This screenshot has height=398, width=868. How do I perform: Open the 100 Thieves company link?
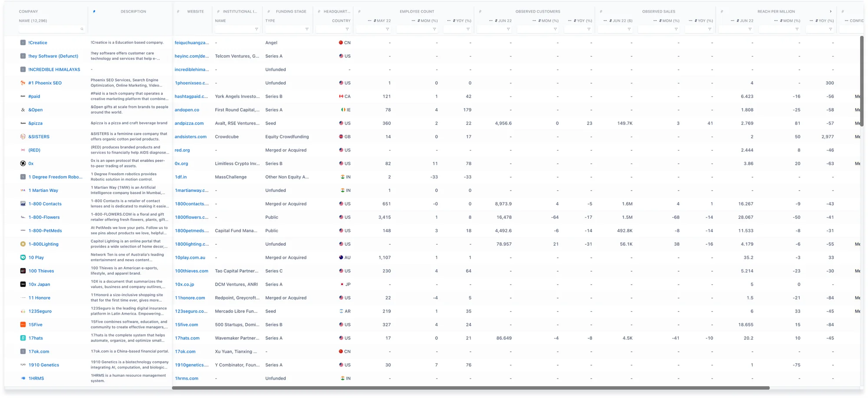[x=41, y=271]
